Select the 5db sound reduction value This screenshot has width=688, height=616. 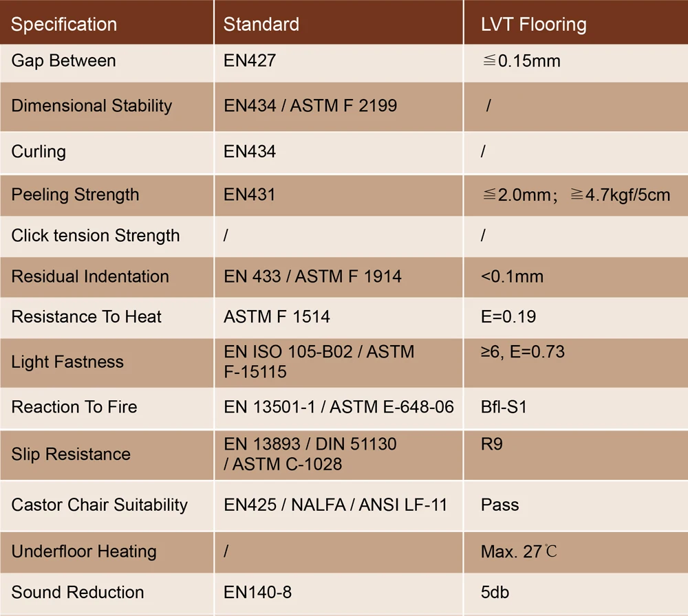pos(495,592)
